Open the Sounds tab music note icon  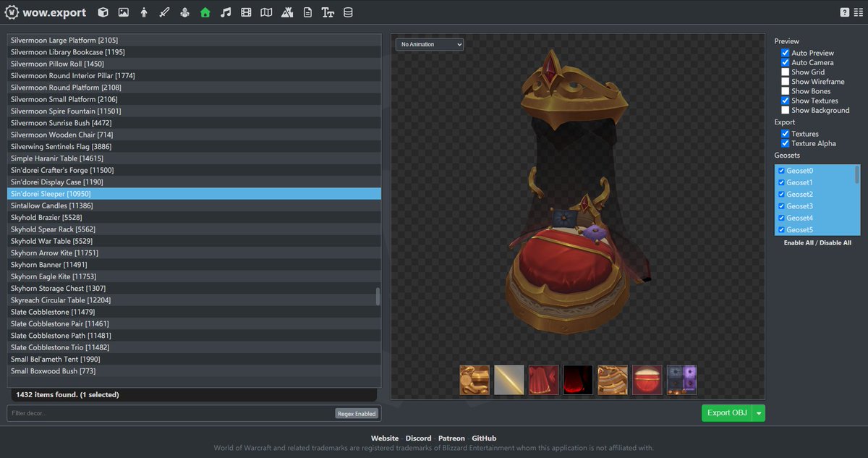click(226, 12)
